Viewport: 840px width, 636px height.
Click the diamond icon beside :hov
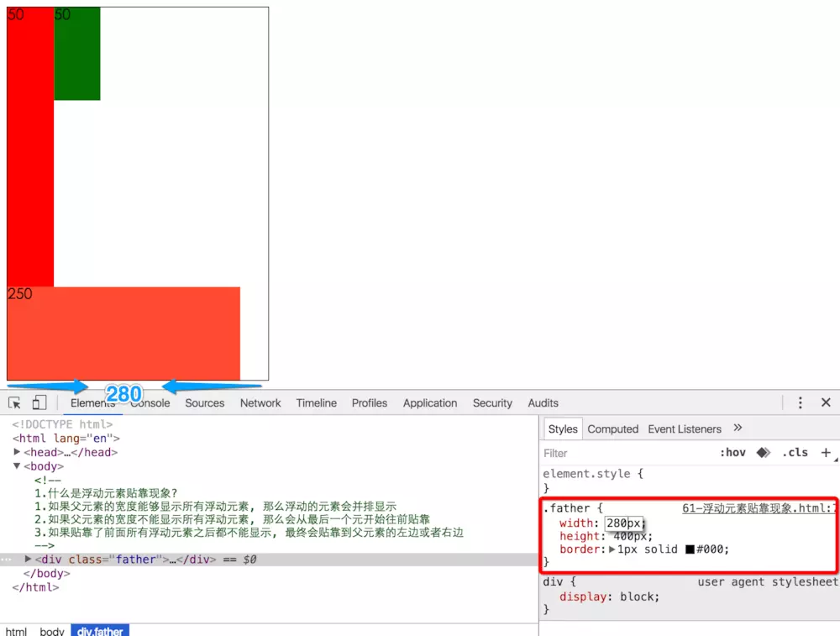763,453
